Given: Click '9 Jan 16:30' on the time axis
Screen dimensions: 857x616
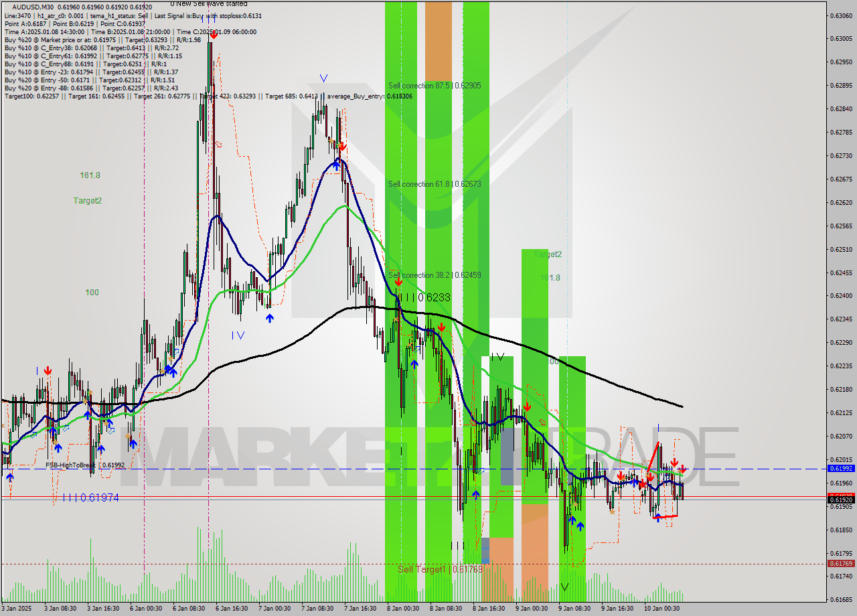Looking at the screenshot, I should pos(617,609).
